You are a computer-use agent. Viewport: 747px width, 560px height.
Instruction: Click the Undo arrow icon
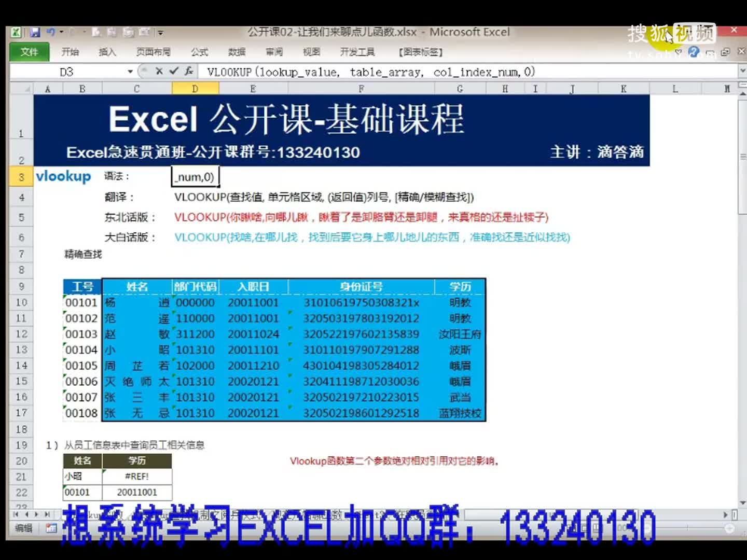pyautogui.click(x=50, y=32)
